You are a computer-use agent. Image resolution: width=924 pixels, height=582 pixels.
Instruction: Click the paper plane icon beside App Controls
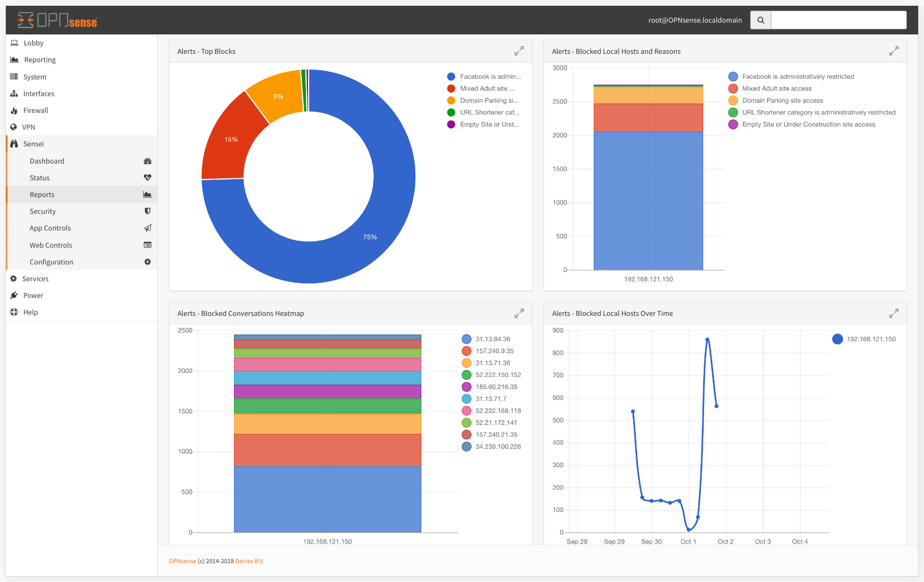click(148, 228)
